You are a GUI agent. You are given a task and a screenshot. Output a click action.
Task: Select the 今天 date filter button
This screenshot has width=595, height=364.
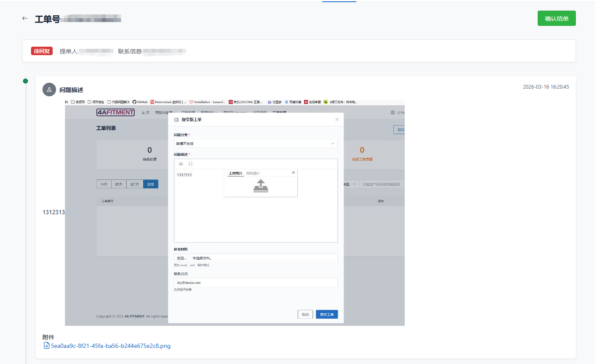(104, 185)
